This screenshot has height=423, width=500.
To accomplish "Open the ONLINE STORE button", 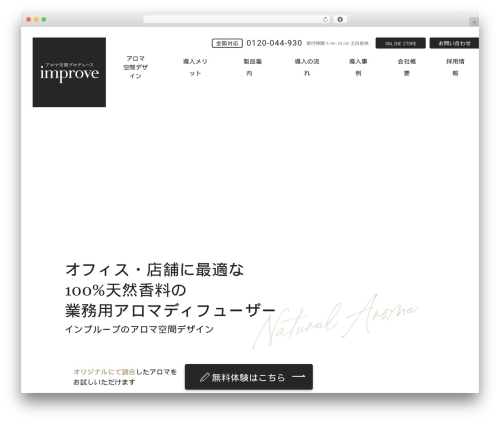I will tap(400, 43).
